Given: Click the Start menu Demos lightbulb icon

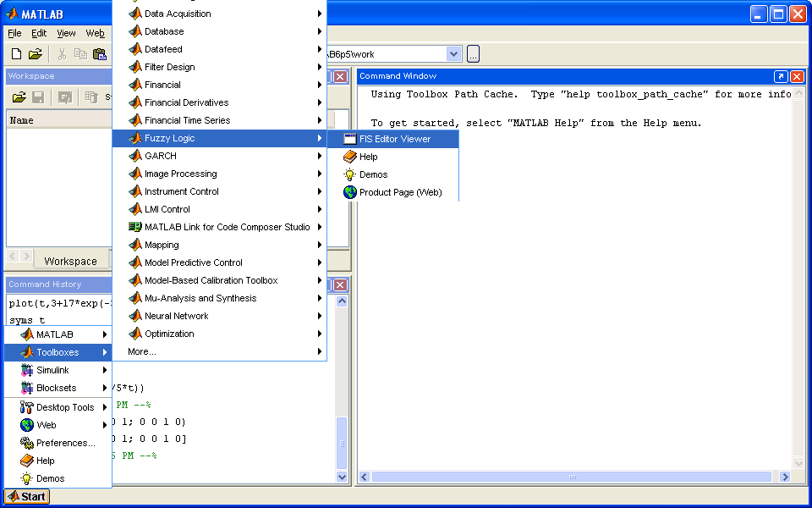Looking at the screenshot, I should pos(27,478).
